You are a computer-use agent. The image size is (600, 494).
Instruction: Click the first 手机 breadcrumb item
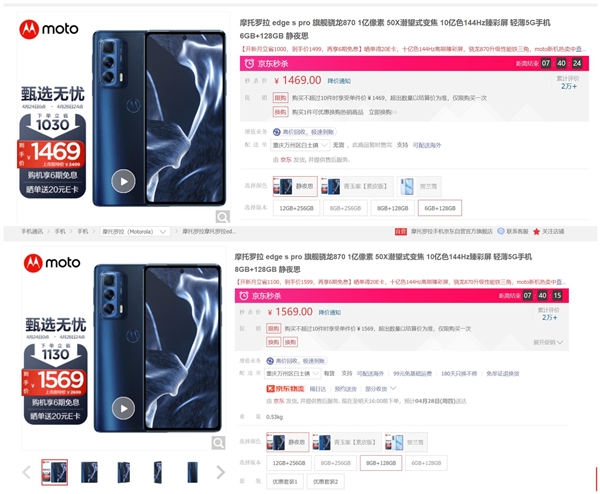[60, 231]
